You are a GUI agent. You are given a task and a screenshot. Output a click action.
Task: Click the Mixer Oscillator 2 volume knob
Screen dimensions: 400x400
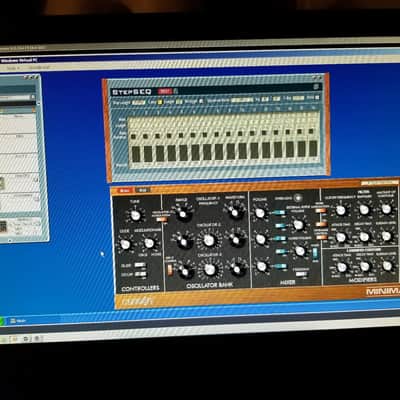(x=261, y=239)
